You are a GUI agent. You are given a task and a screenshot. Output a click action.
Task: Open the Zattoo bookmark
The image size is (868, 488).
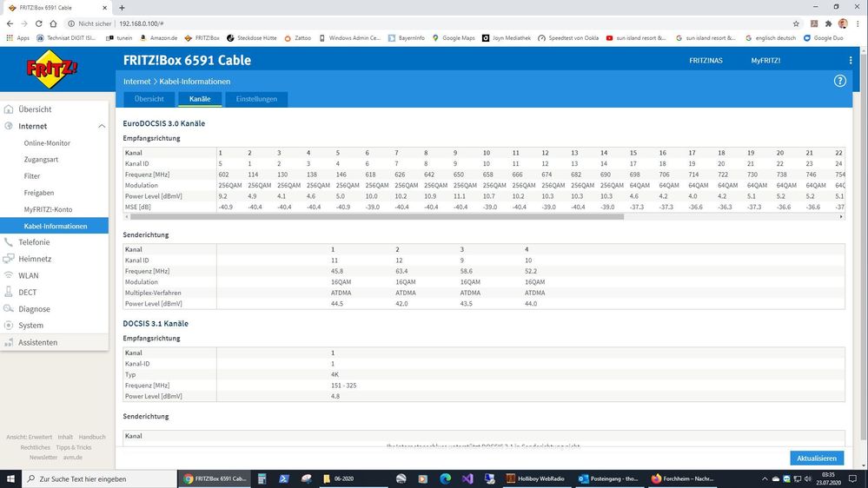coord(297,38)
